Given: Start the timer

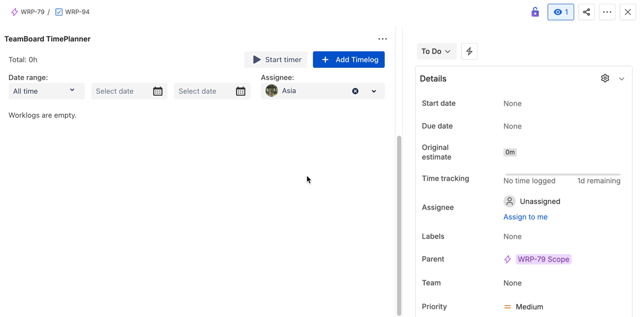Looking at the screenshot, I should point(276,60).
